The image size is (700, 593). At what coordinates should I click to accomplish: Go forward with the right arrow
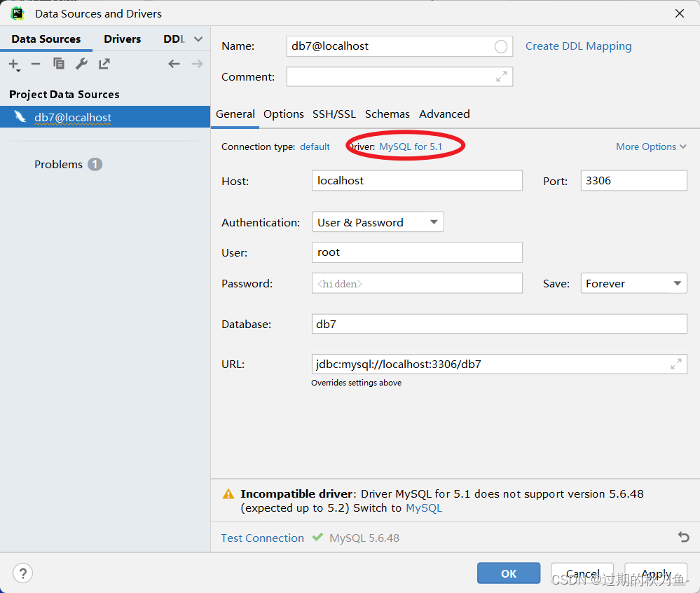[197, 64]
